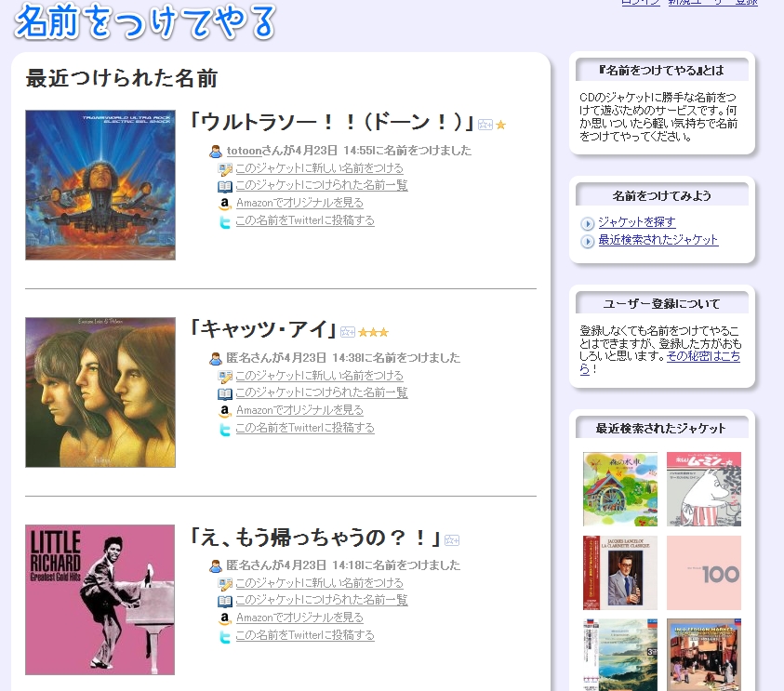Click the add-star icon beside 「ウルトラソー！！（ドーン！）」
Image resolution: width=784 pixels, height=691 pixels.
485,125
